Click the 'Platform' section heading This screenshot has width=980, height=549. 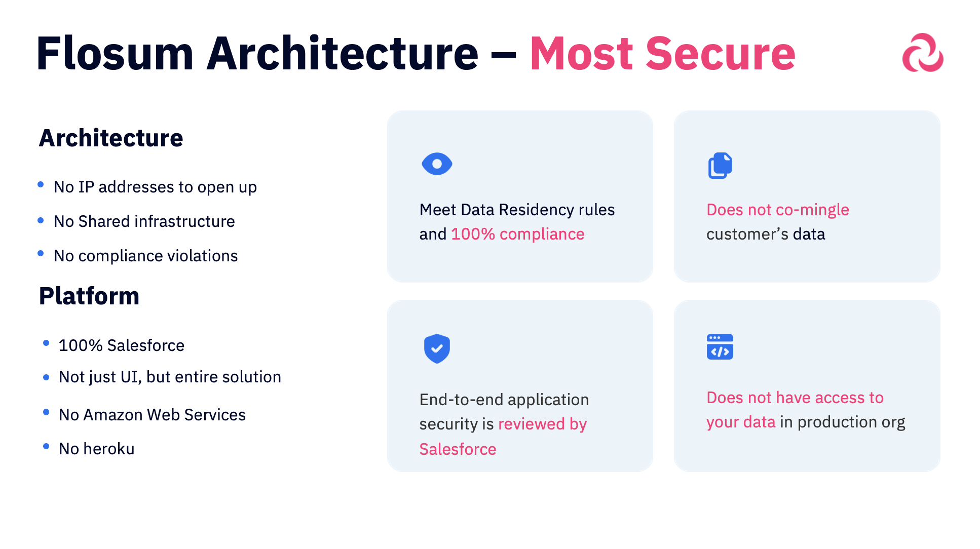point(89,296)
